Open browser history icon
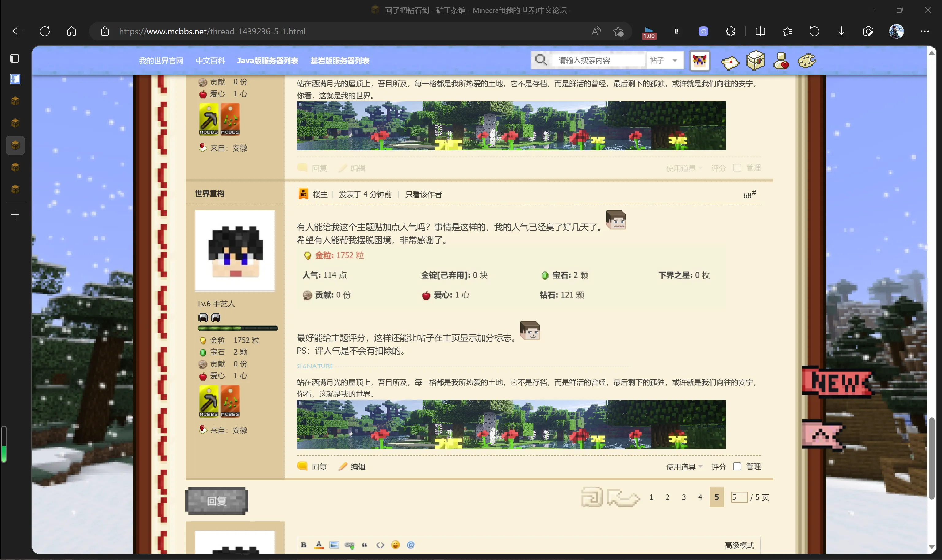The image size is (942, 560). [814, 31]
